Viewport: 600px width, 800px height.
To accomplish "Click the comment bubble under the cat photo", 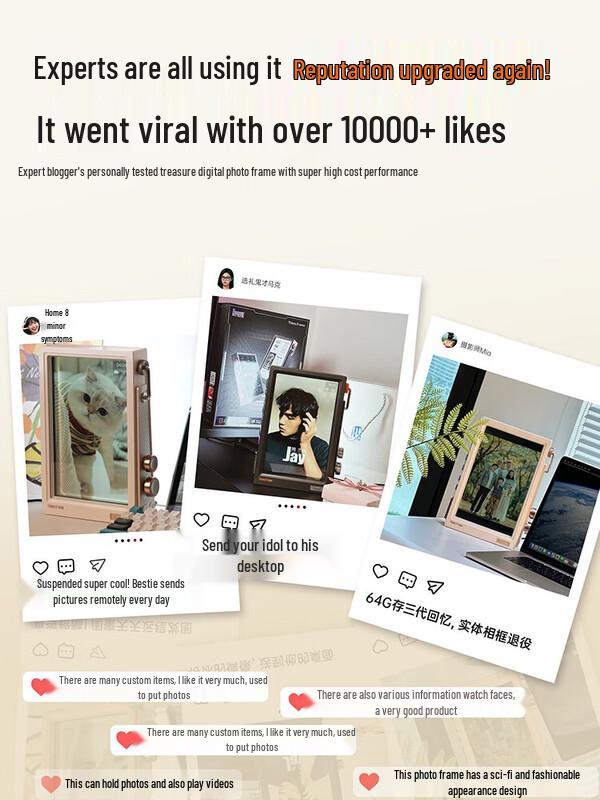I will point(66,566).
